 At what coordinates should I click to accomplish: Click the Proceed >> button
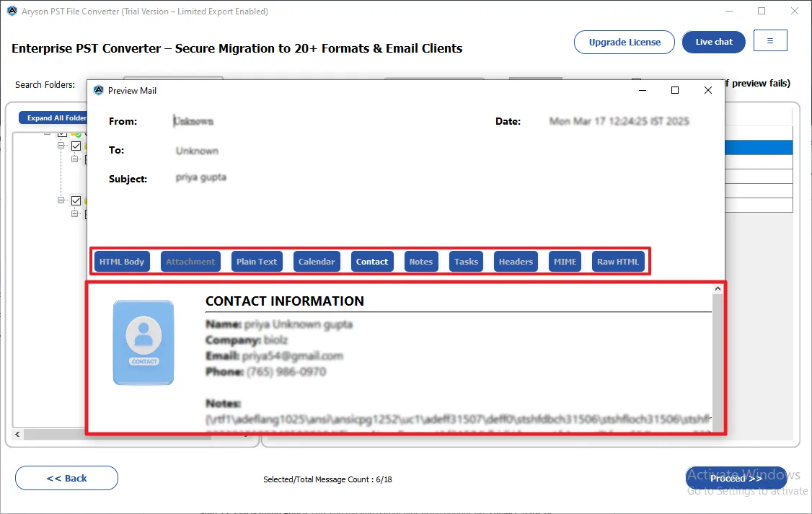click(736, 478)
